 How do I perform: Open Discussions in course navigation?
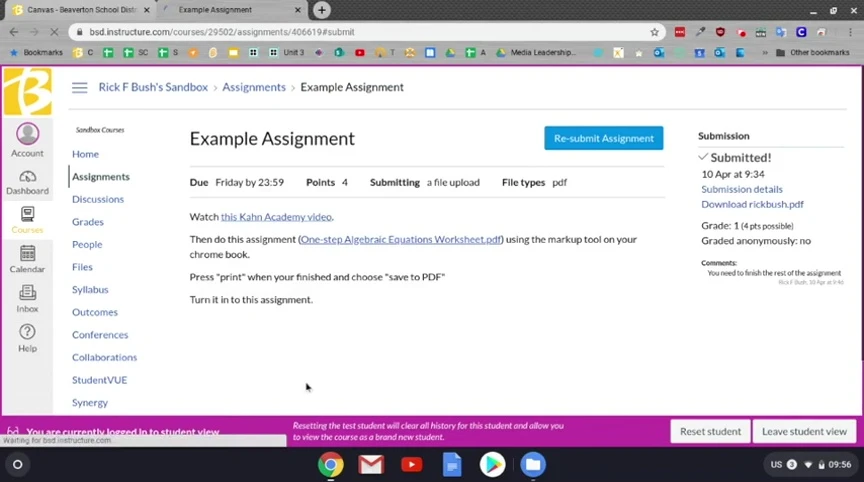(x=98, y=199)
